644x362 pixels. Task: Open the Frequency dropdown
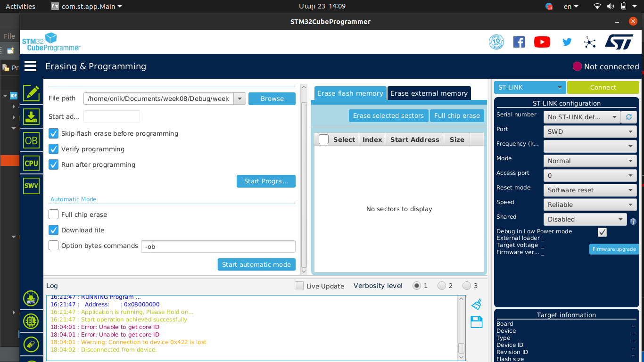590,146
